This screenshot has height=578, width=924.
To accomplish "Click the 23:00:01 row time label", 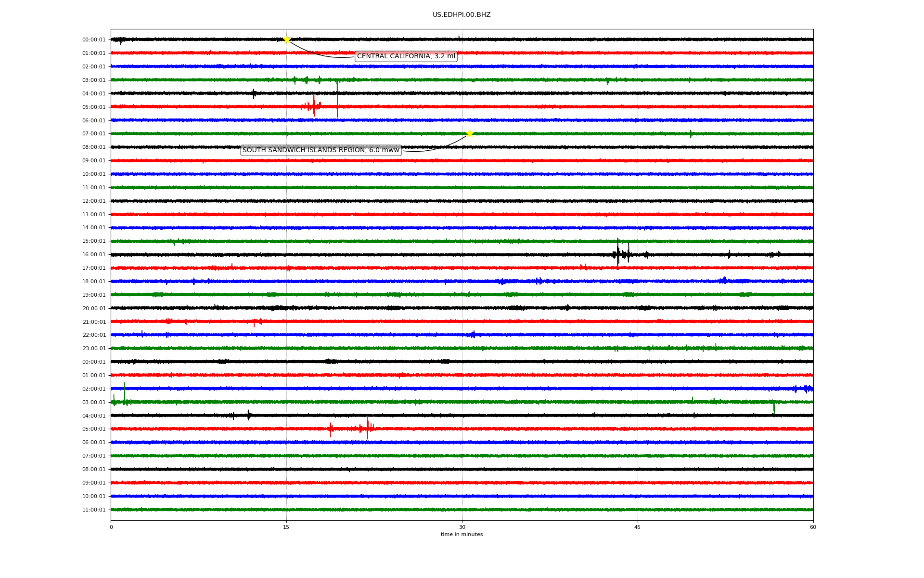I will pos(94,348).
